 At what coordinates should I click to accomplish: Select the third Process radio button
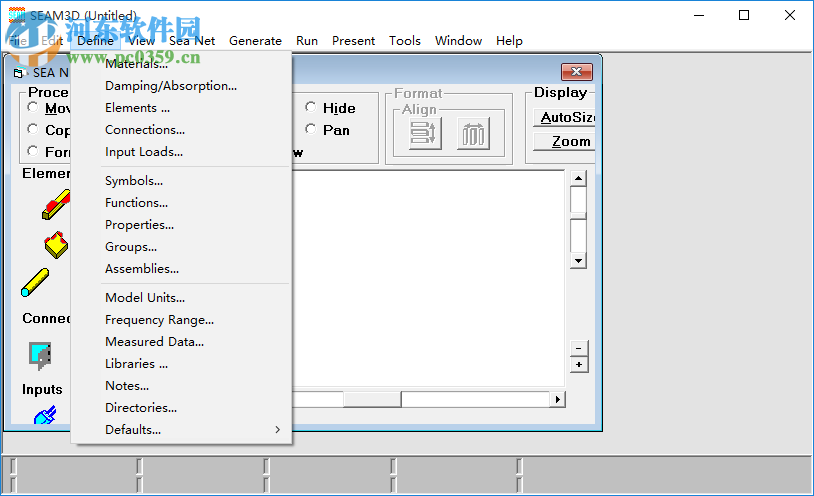[33, 151]
